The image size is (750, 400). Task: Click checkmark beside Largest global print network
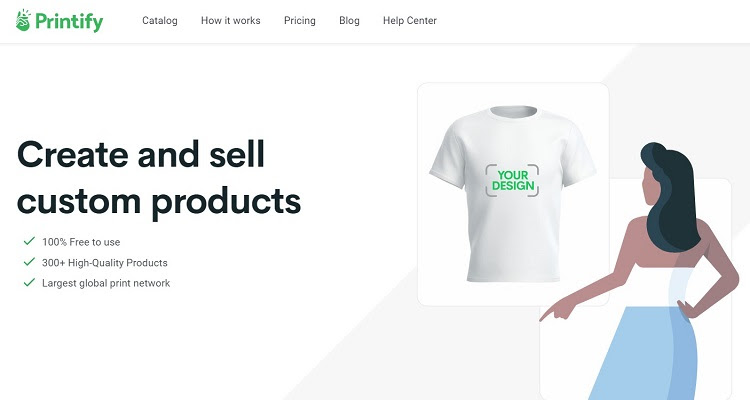click(29, 282)
